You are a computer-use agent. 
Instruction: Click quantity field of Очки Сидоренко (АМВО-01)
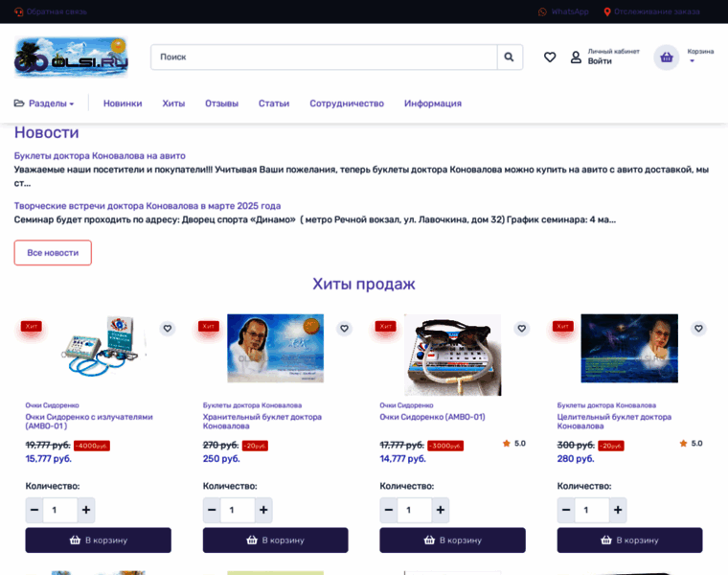click(414, 510)
